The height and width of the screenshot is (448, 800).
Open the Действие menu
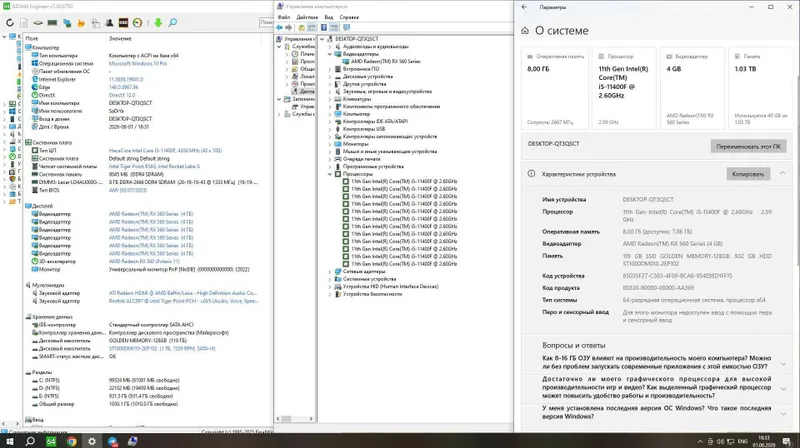307,17
